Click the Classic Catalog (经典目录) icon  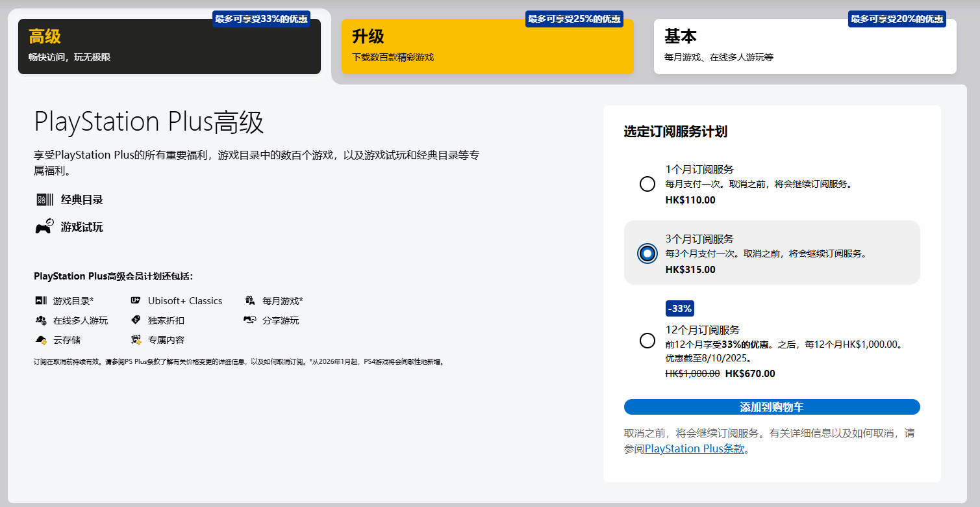point(45,200)
